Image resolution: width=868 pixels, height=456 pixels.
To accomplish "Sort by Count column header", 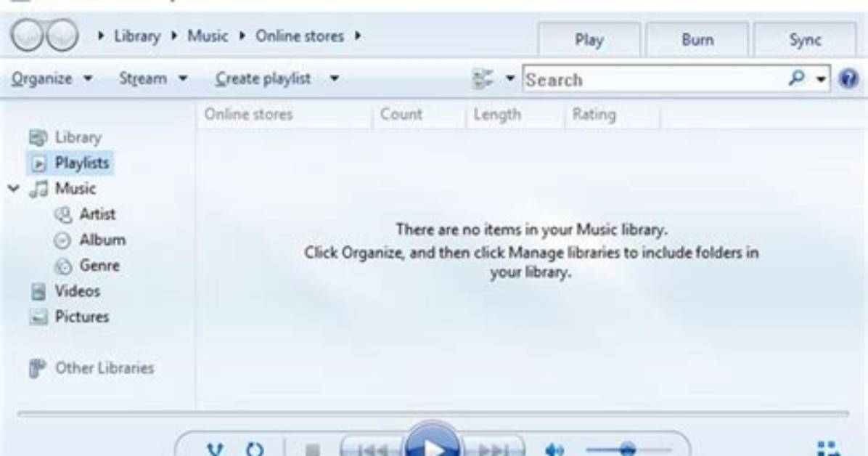I will [x=401, y=115].
